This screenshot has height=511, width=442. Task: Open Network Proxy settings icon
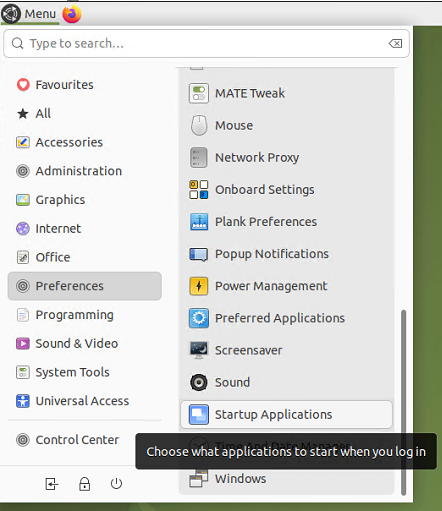pos(199,157)
